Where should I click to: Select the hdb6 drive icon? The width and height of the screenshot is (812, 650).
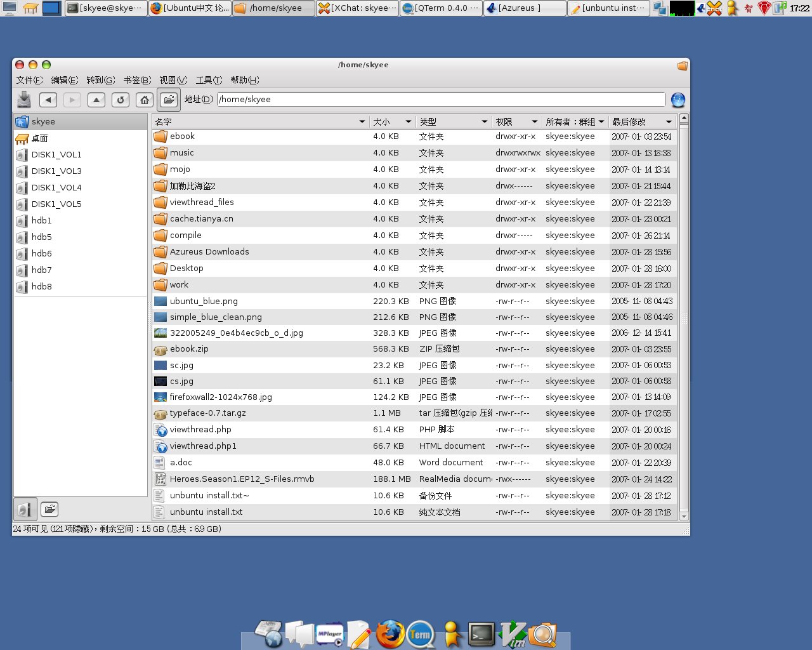[22, 254]
